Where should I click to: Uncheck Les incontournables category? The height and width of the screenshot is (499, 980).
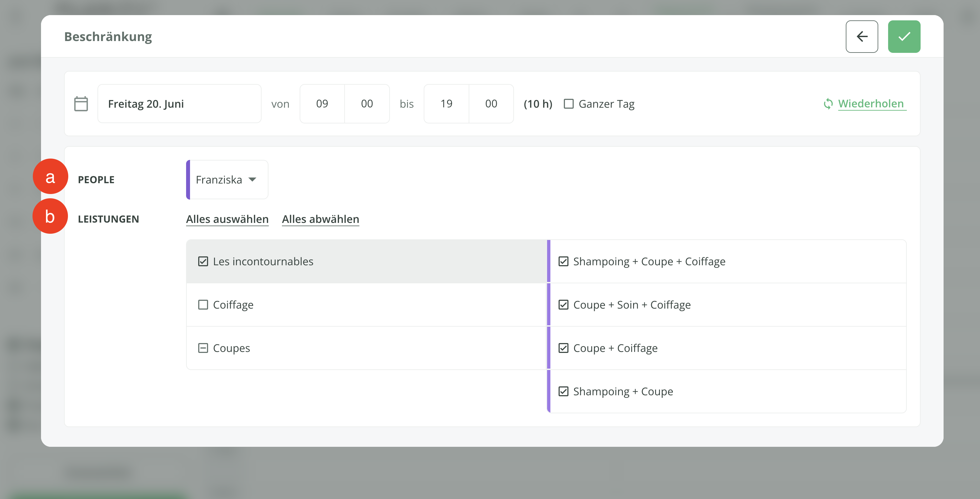pyautogui.click(x=203, y=262)
